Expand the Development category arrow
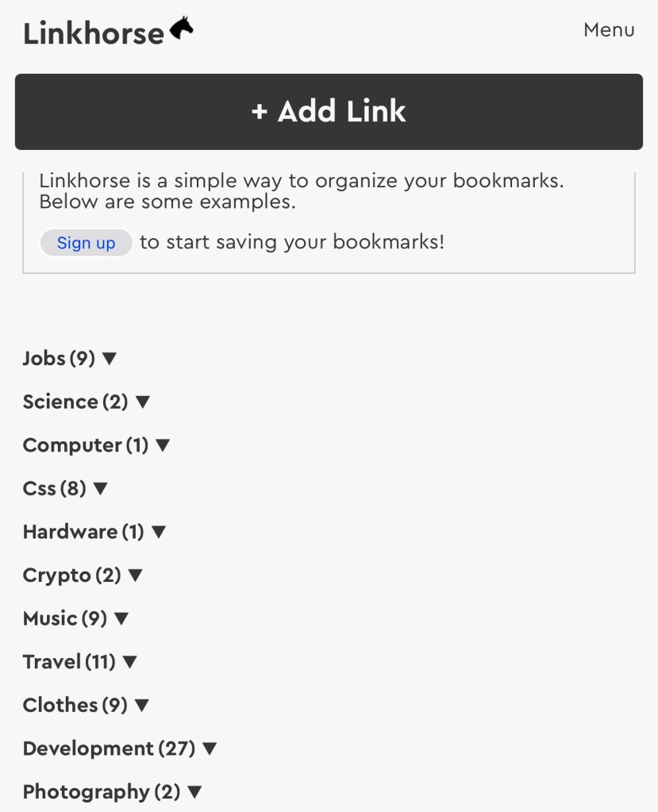This screenshot has height=812, width=658. coord(210,749)
